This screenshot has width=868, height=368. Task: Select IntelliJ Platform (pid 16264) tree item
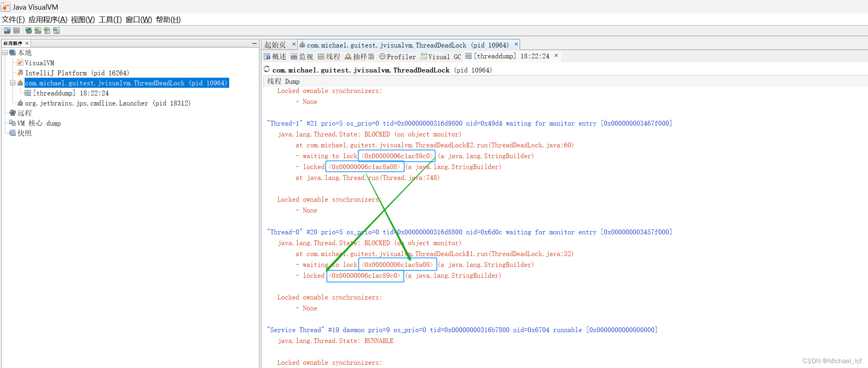click(x=77, y=73)
